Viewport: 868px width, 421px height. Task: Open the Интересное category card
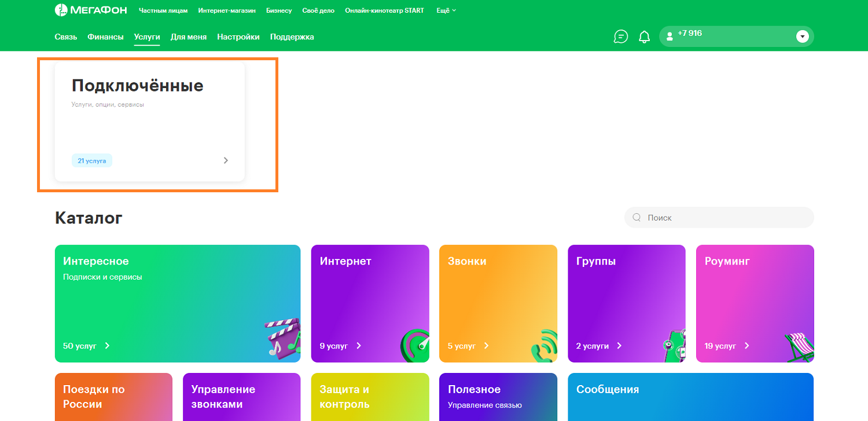click(x=178, y=303)
